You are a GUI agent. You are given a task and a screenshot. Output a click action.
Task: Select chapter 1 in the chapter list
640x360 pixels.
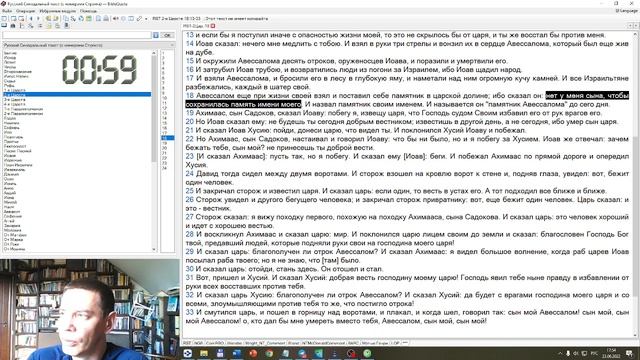pyautogui.click(x=163, y=53)
